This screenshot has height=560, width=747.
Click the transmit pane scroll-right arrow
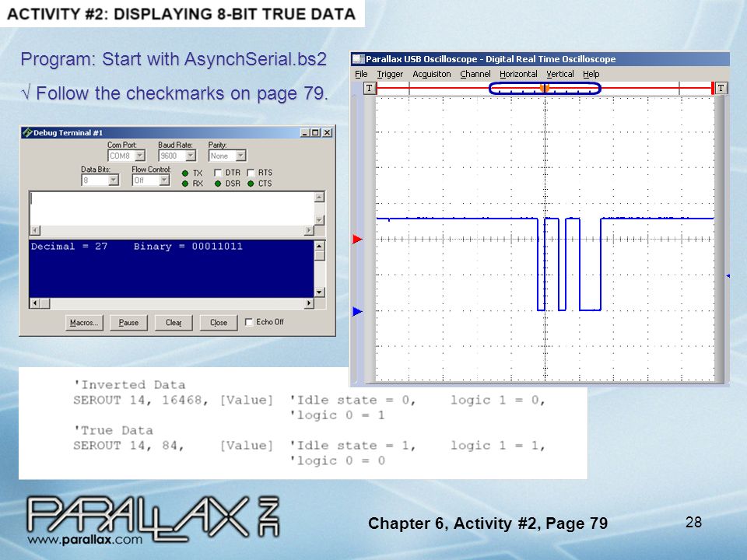(x=309, y=230)
